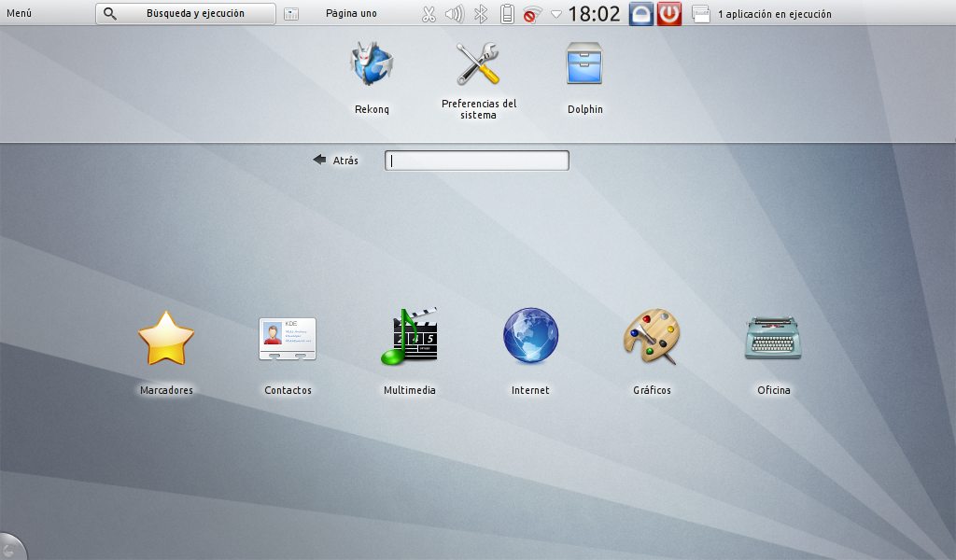Expand the 1 aplicación en ejecución list
Viewport: 956px width, 560px height.
[x=774, y=14]
